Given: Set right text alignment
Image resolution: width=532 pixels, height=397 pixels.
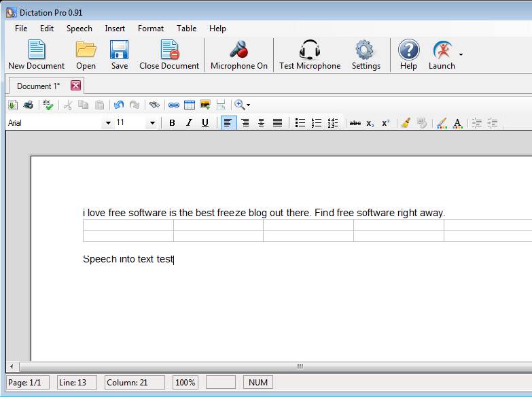Looking at the screenshot, I should click(245, 123).
